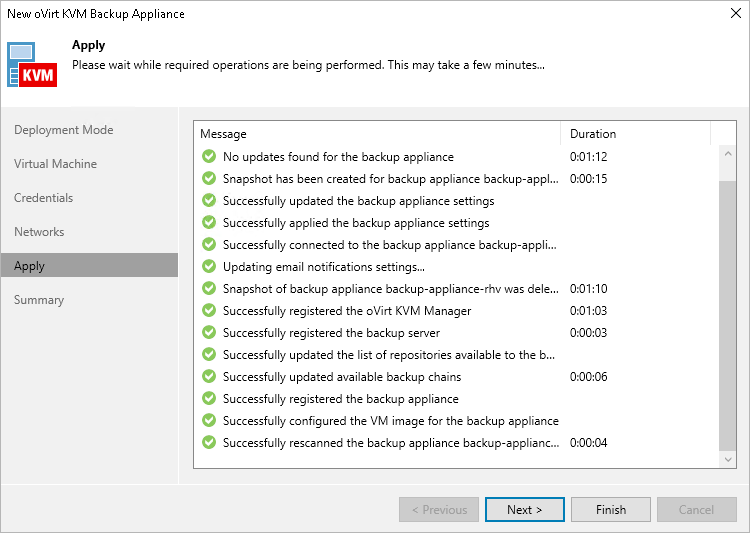Select 'Successfully configured the VM image' message
Viewport: 750px width, 533px height.
(391, 421)
